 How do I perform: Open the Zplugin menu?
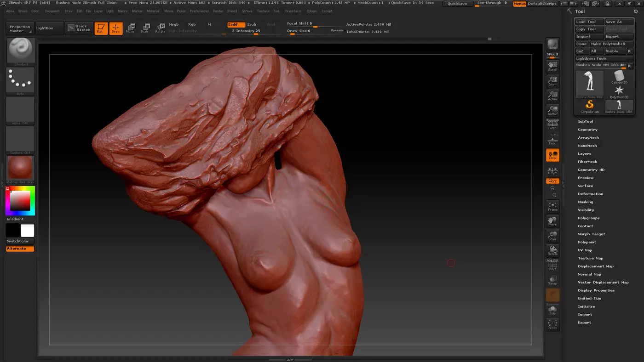(x=311, y=11)
